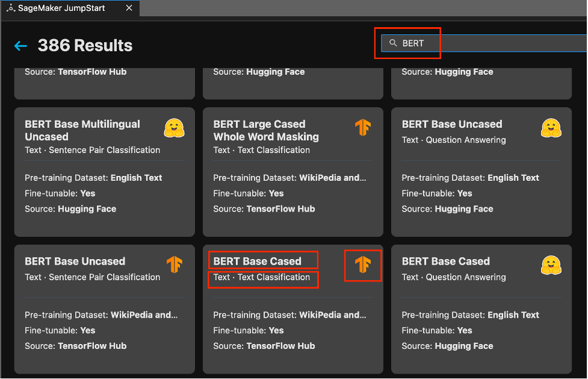Screen dimensions: 588x379
Task: Click Hugging Face emoji on BERT Base Uncased Question Answering
Action: pos(551,128)
